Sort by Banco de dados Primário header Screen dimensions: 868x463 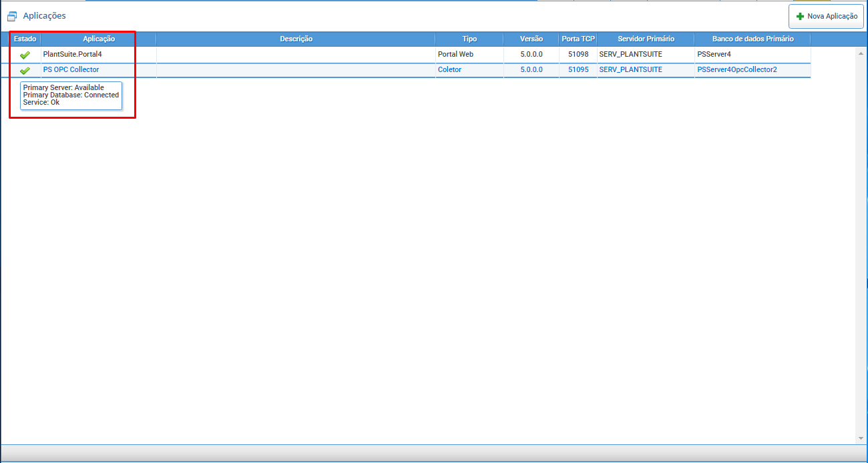pos(752,39)
